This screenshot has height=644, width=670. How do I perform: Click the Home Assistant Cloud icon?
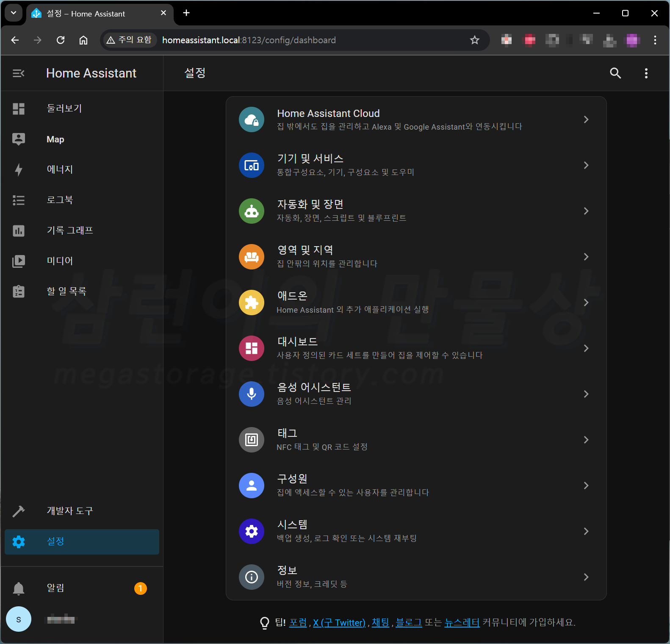pos(252,119)
